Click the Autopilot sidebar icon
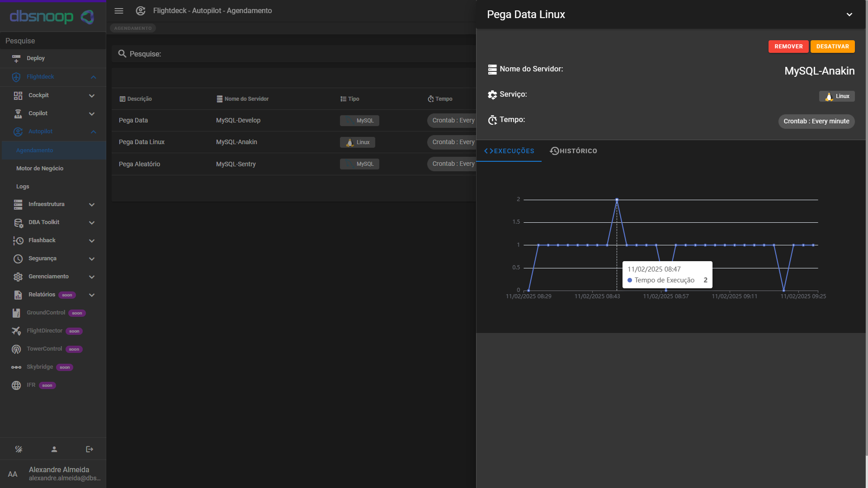Viewport: 868px width, 488px height. click(18, 131)
